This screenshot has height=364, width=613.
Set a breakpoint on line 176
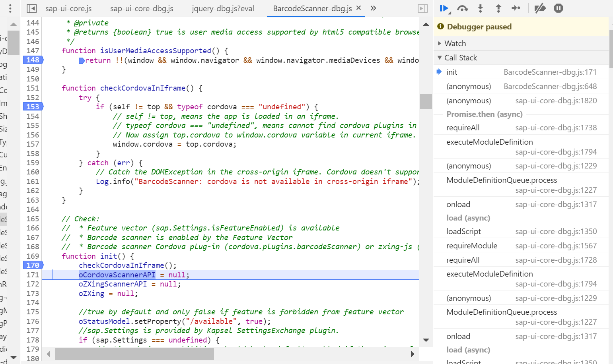click(x=33, y=321)
